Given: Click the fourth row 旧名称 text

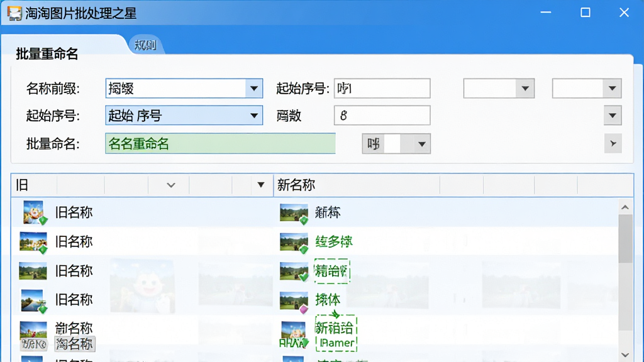Looking at the screenshot, I should [74, 300].
